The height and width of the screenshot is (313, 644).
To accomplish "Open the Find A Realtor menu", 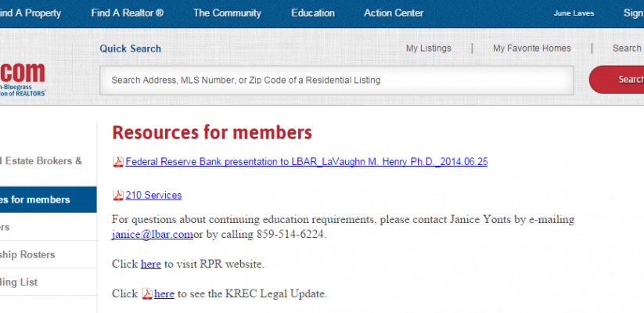I will [x=128, y=13].
